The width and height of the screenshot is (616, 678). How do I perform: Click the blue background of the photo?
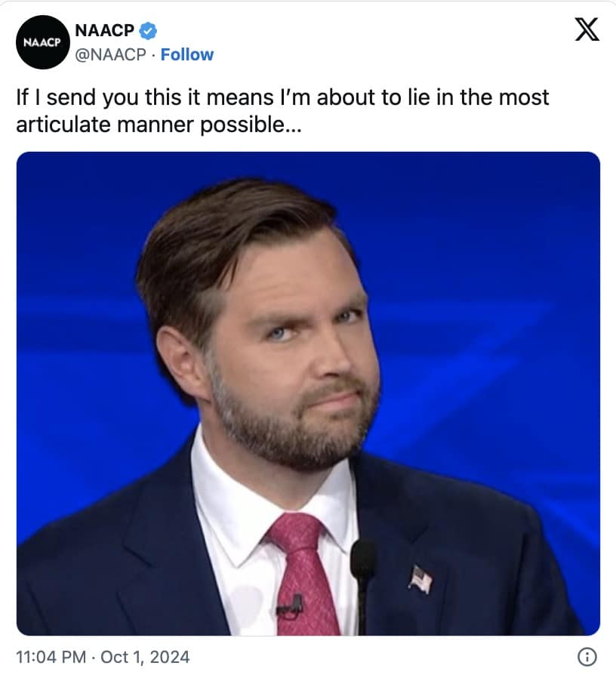click(x=497, y=260)
